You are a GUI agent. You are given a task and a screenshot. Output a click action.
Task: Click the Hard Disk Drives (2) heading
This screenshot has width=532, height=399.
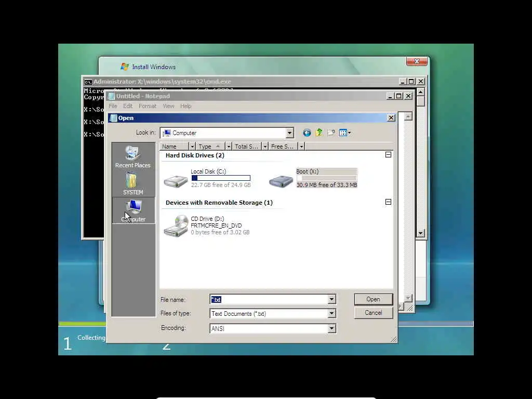pos(195,155)
